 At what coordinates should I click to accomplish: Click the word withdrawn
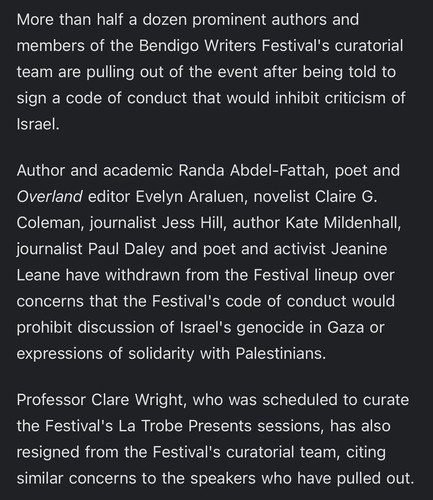coord(142,275)
